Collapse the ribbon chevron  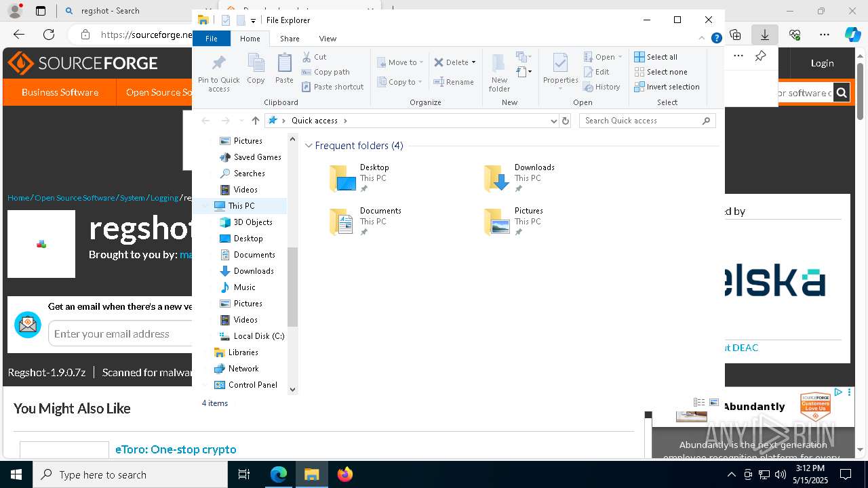[702, 39]
